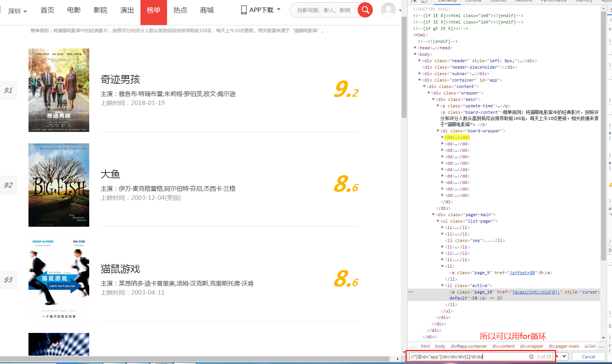Collapse the div class main node

tap(434, 99)
